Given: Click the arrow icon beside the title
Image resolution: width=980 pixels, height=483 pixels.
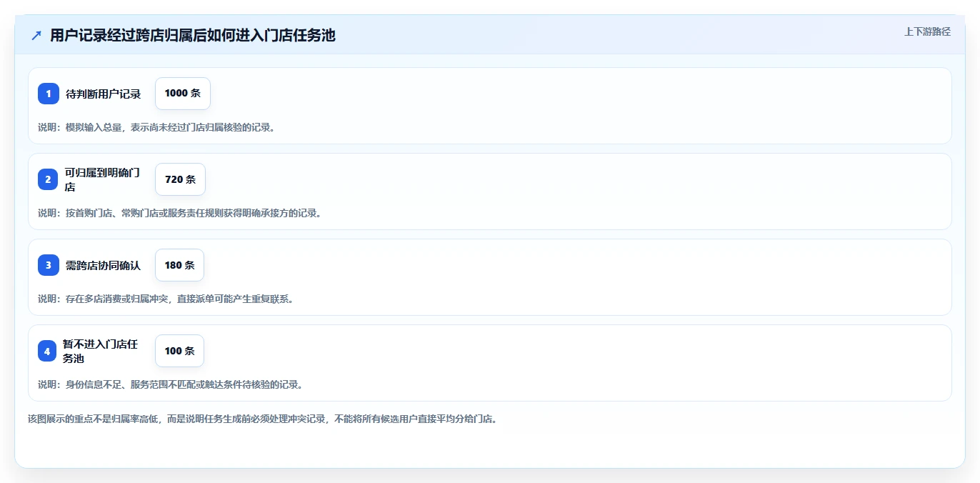Looking at the screenshot, I should point(36,35).
